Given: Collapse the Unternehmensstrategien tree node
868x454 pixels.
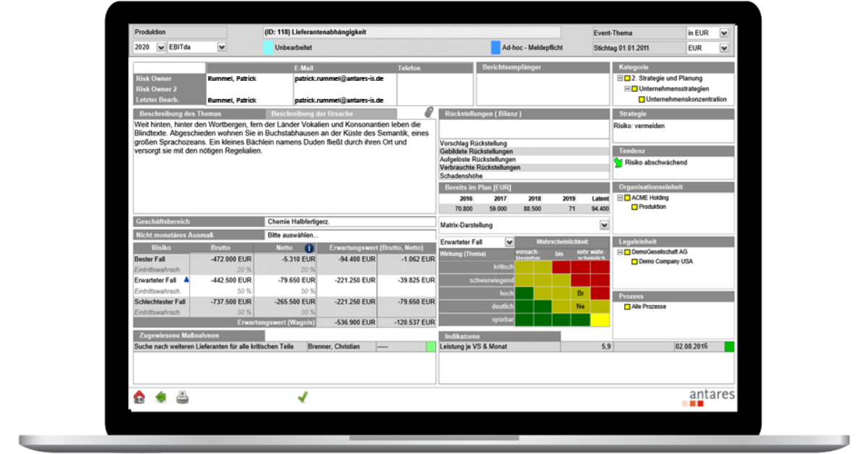Looking at the screenshot, I should click(x=627, y=89).
